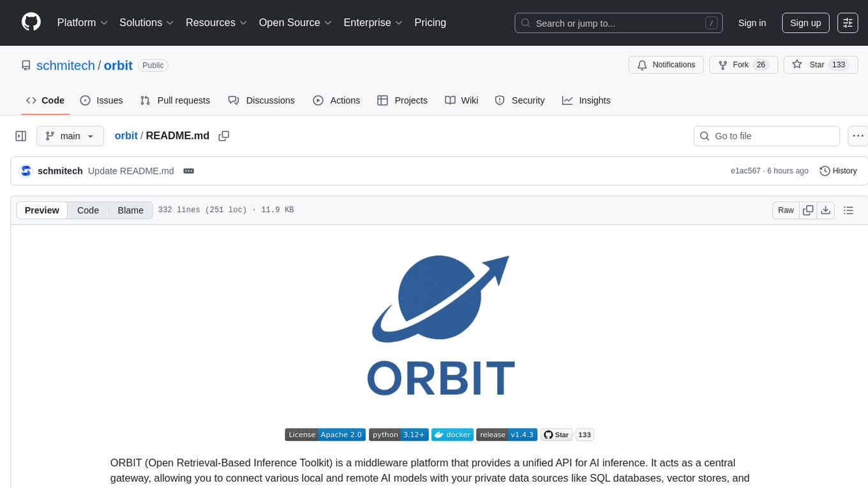868x488 pixels.
Task: Select the Code view
Action: [88, 210]
